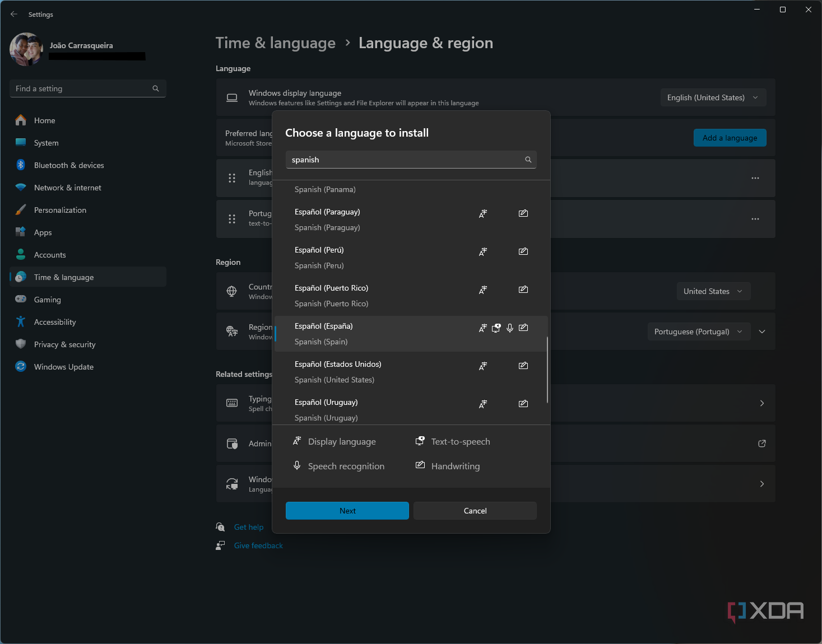822x644 pixels.
Task: Click the Speech recognition microphone icon for Español (España)
Action: coord(510,328)
